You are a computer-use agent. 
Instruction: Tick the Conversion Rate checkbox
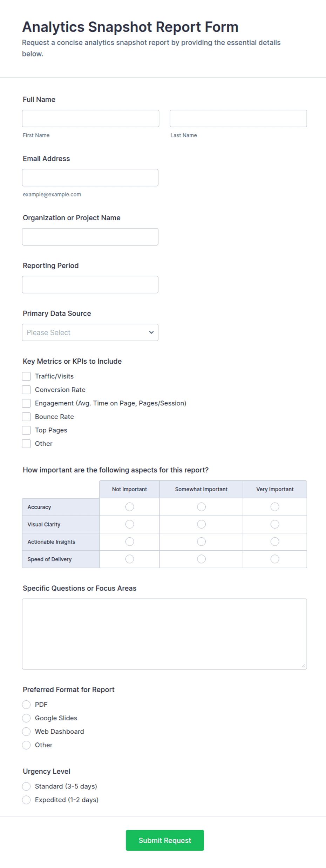[26, 390]
